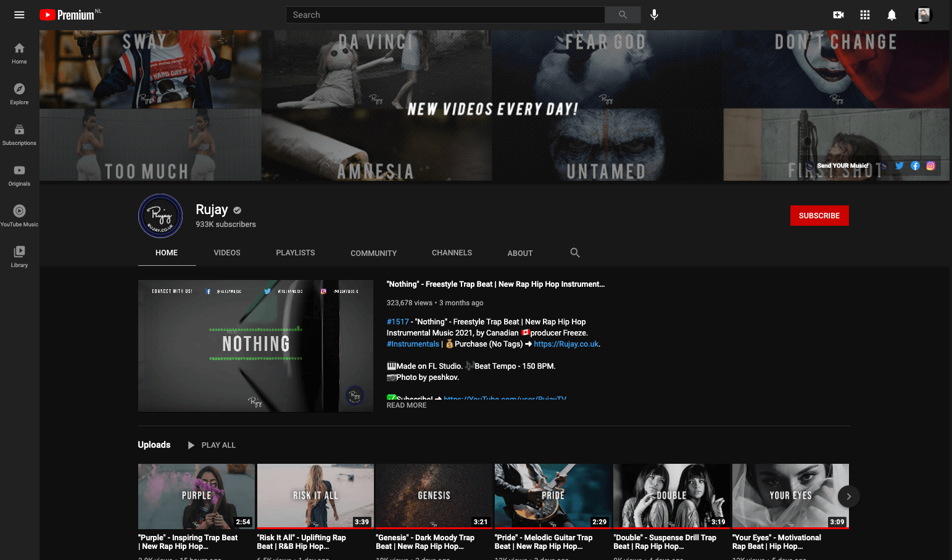Image resolution: width=952 pixels, height=560 pixels.
Task: Open the RISK IT ALL thumbnail
Action: click(x=315, y=496)
